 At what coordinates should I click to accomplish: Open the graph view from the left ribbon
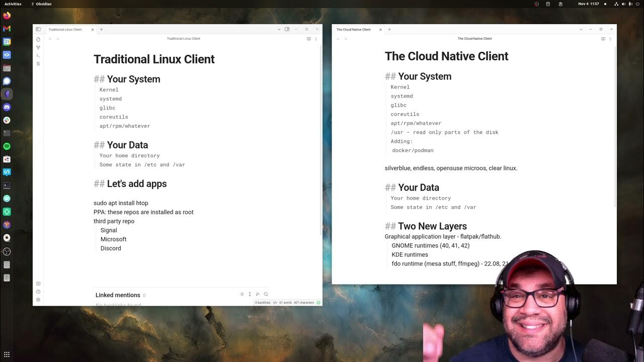tap(38, 47)
